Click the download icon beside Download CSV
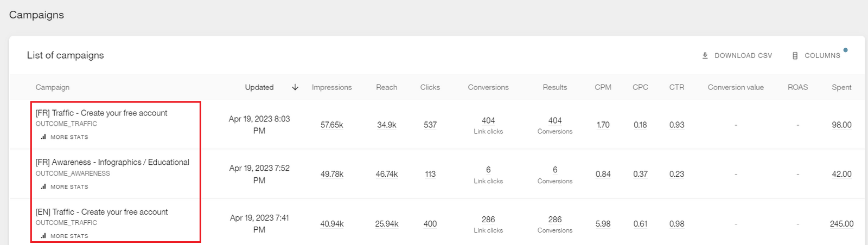The image size is (868, 245). [x=705, y=55]
